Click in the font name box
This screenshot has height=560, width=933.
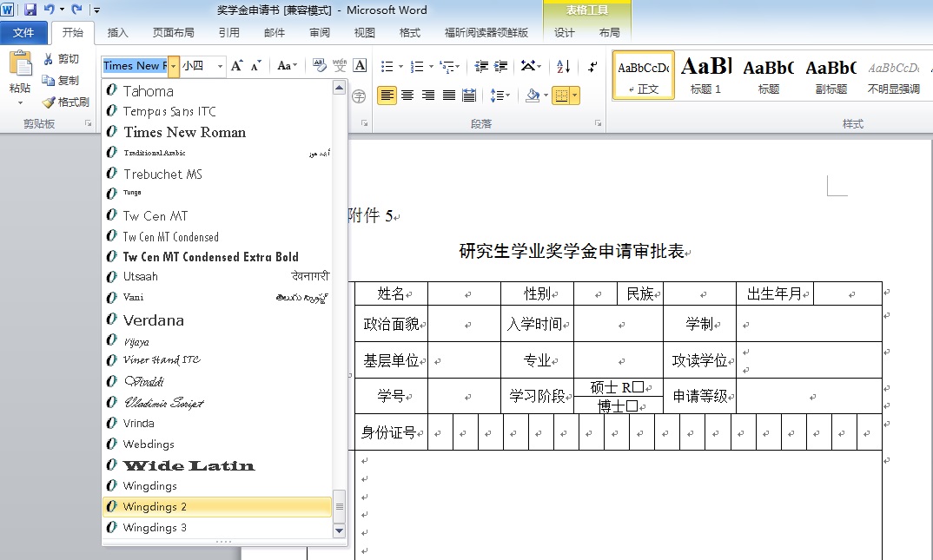click(135, 66)
